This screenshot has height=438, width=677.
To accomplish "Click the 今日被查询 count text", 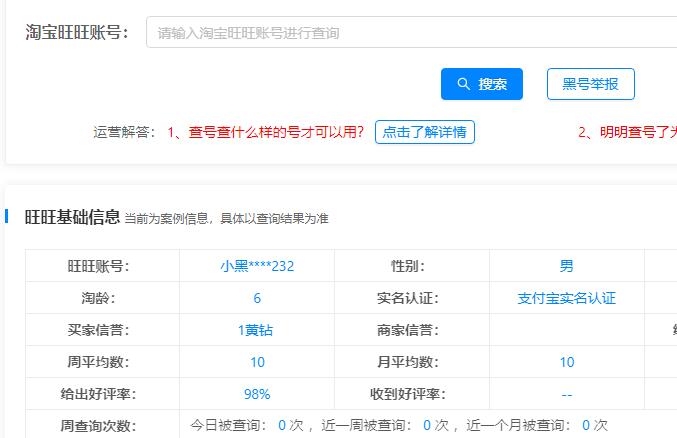I will [247, 425].
